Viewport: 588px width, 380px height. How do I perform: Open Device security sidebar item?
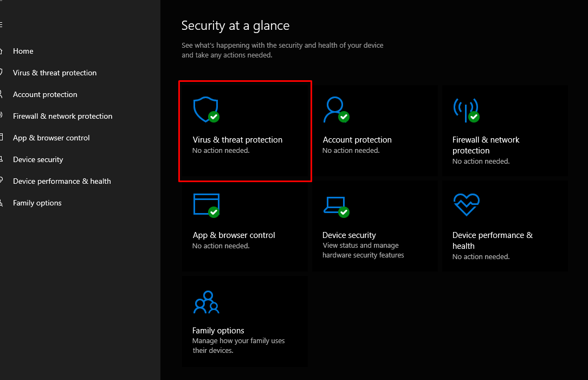click(38, 160)
